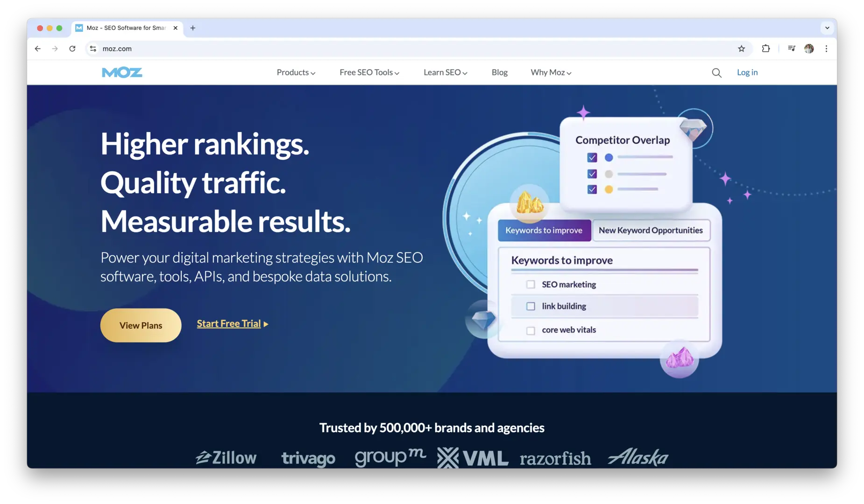Open the media controls icon in the toolbar
Viewport: 864px width, 504px height.
tap(791, 49)
